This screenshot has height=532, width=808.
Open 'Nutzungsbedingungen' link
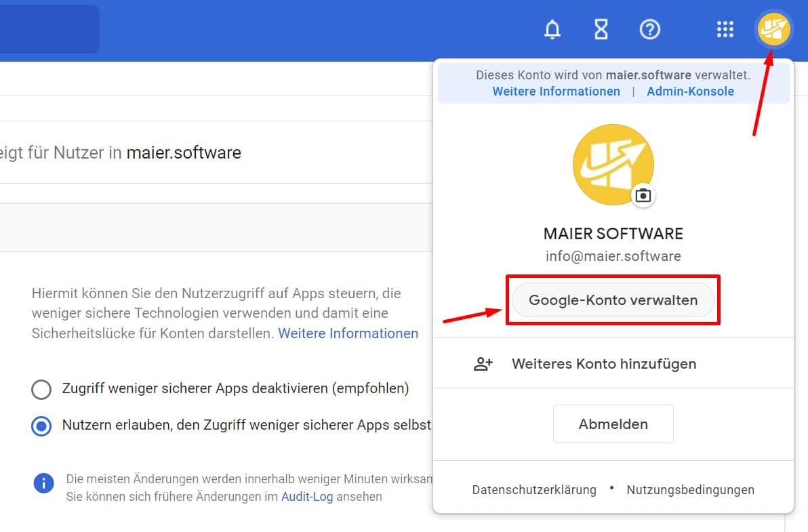click(690, 490)
